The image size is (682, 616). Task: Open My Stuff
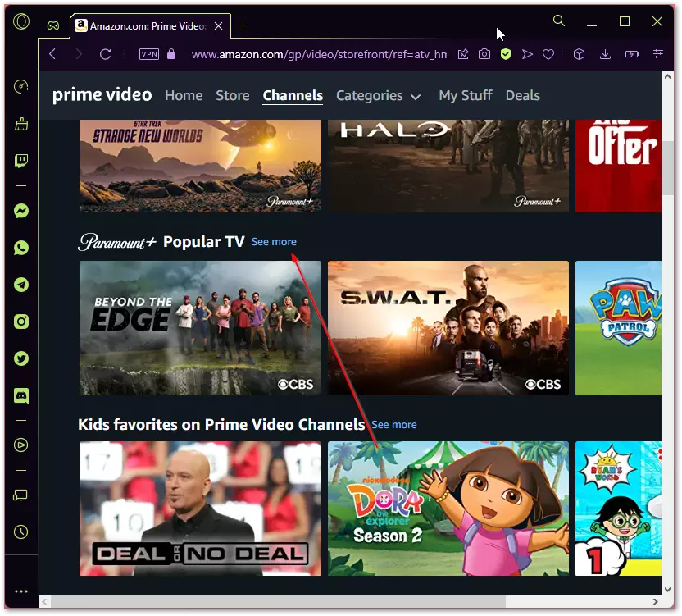[x=466, y=95]
